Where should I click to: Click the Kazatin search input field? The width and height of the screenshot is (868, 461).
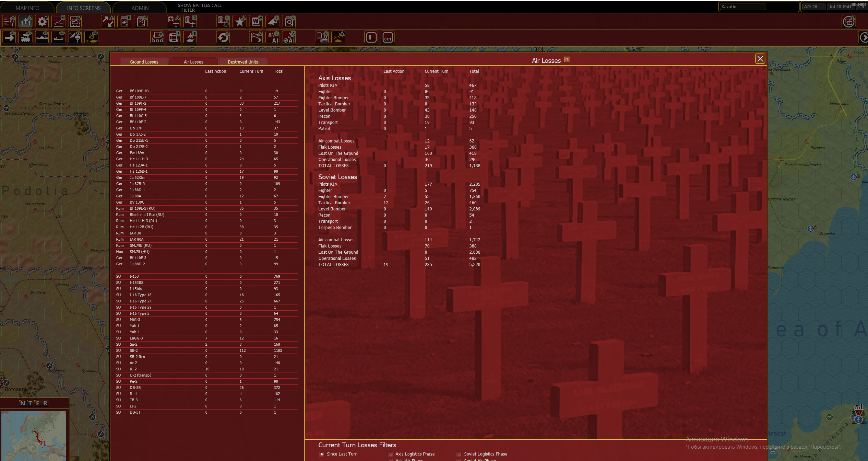(742, 7)
